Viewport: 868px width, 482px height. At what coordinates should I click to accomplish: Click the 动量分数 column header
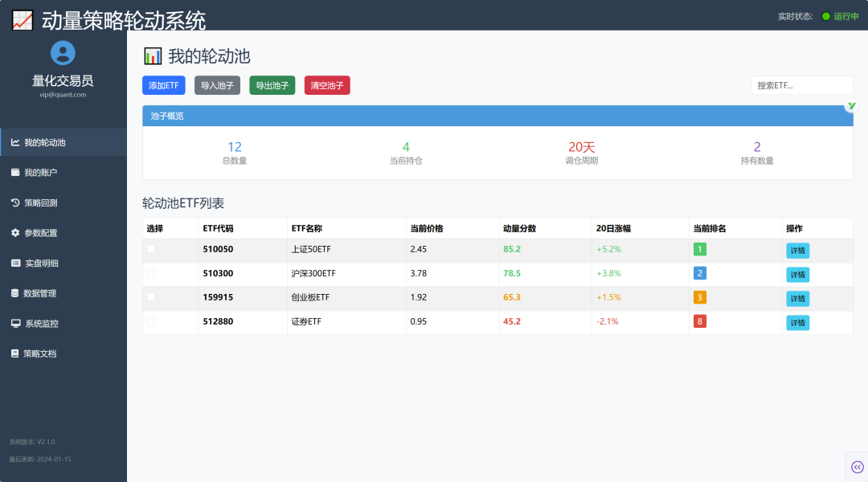519,229
